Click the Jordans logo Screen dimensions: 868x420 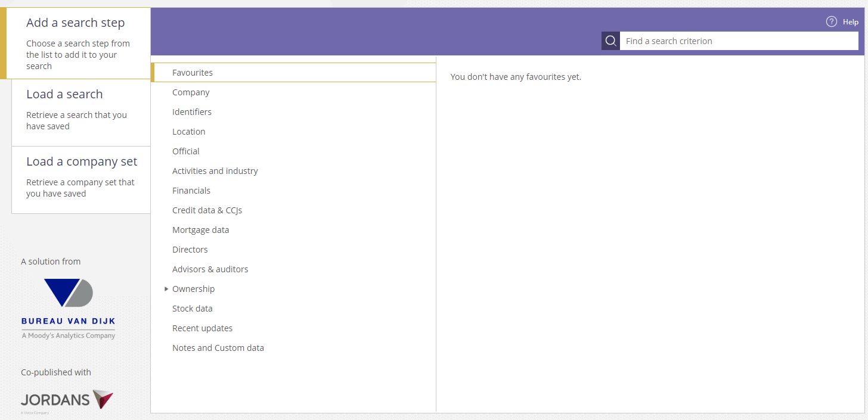(67, 400)
